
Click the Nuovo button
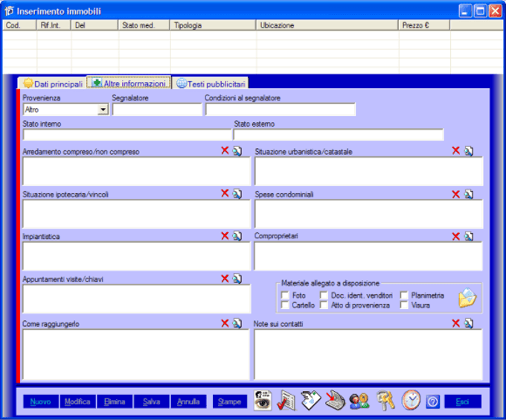[x=41, y=401]
